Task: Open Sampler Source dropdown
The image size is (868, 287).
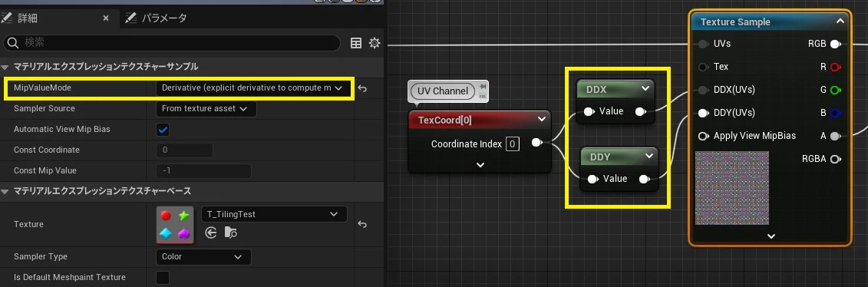Action: click(x=206, y=108)
